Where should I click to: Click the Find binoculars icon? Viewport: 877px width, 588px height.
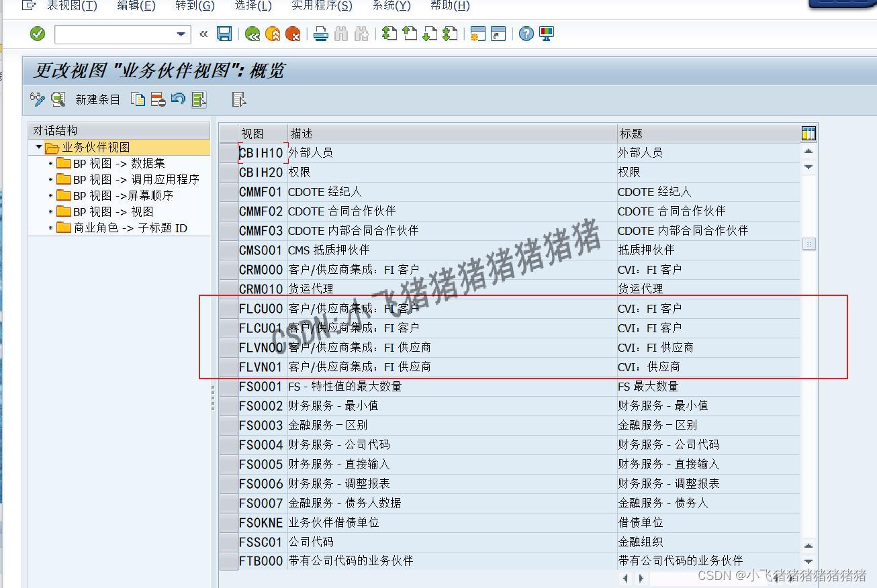pyautogui.click(x=341, y=34)
